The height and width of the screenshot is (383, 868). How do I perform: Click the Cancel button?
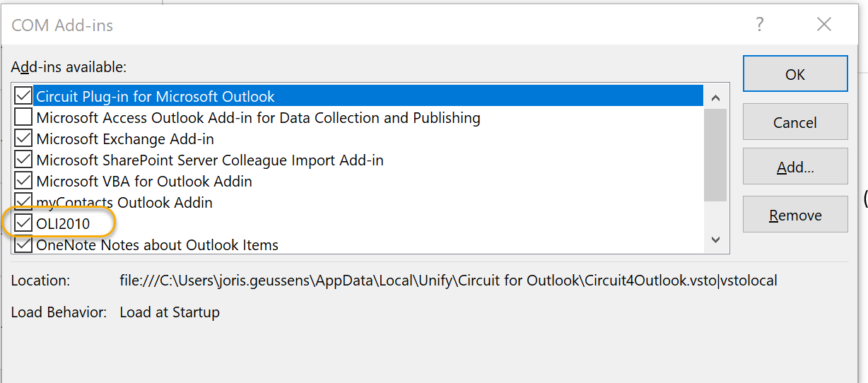click(x=795, y=122)
